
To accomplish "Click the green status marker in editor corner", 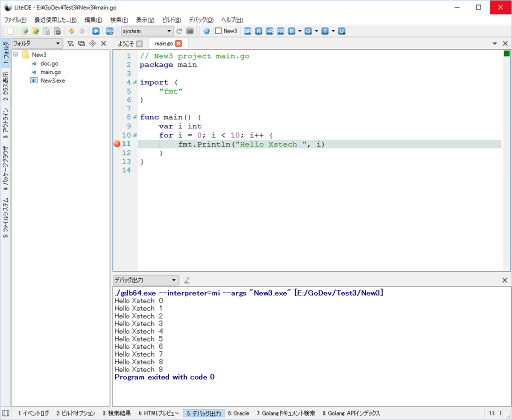I will point(506,54).
